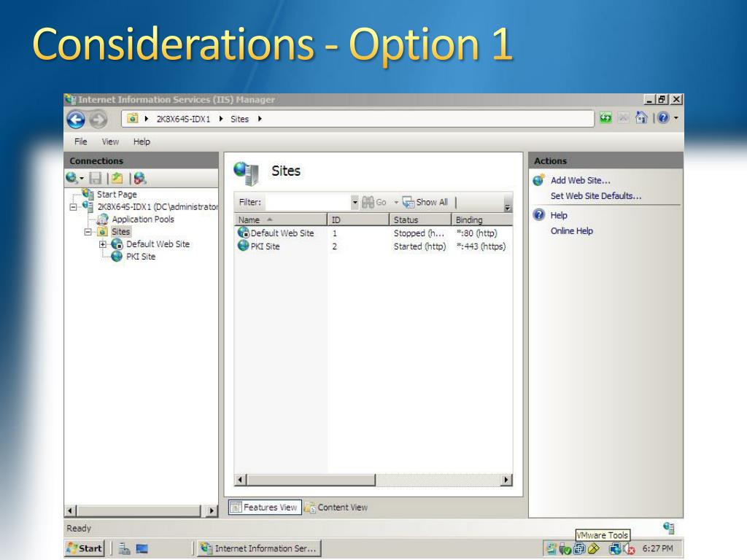This screenshot has width=747, height=560.
Task: Select Default Web Site row in Sites list
Action: click(373, 233)
